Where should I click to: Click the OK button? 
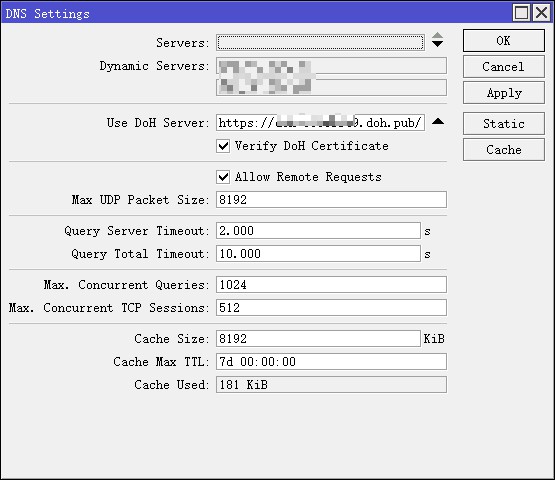[503, 41]
